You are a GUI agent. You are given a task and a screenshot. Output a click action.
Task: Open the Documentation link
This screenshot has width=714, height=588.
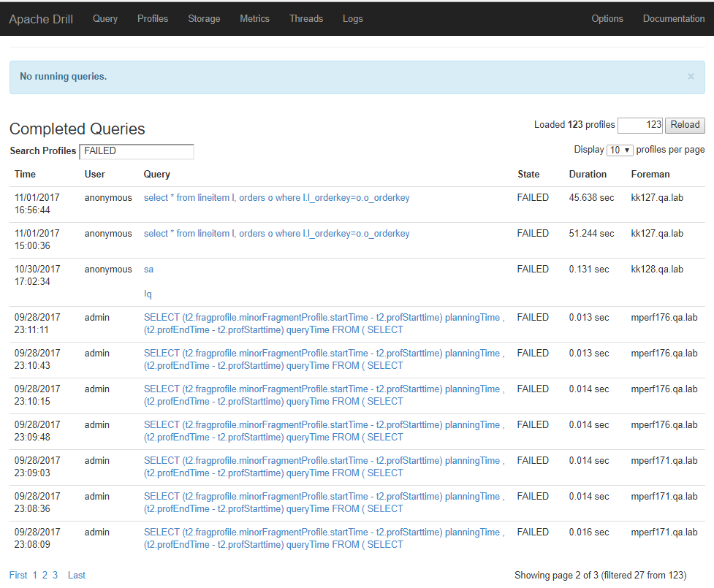[674, 19]
